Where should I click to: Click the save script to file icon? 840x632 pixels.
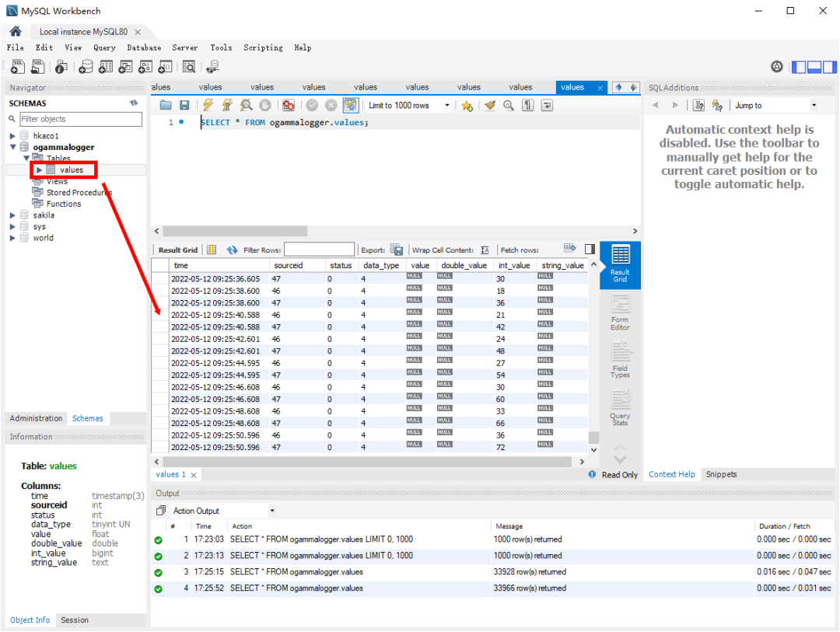point(184,106)
